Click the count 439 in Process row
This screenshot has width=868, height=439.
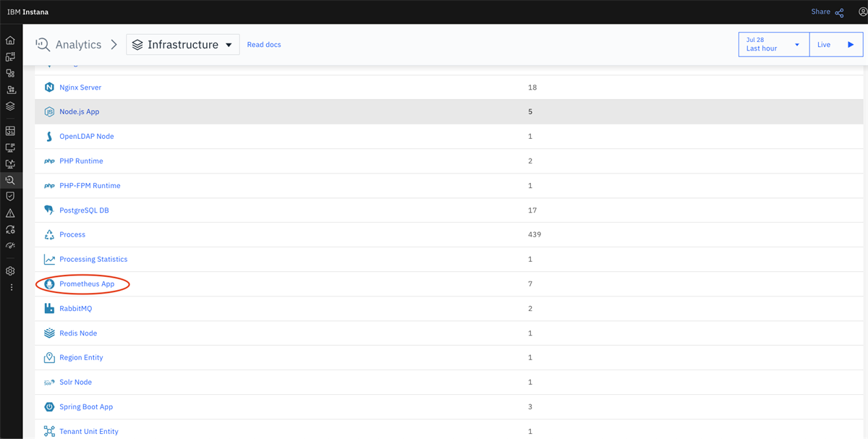coord(535,235)
